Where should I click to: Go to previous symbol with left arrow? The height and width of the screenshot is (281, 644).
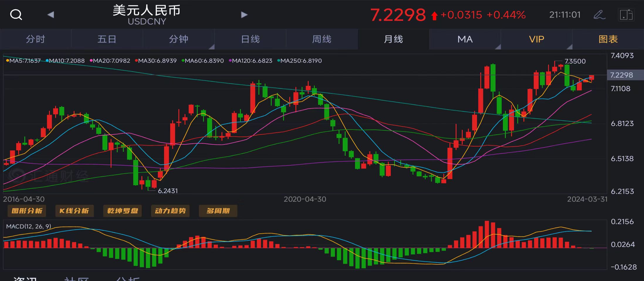tap(51, 15)
